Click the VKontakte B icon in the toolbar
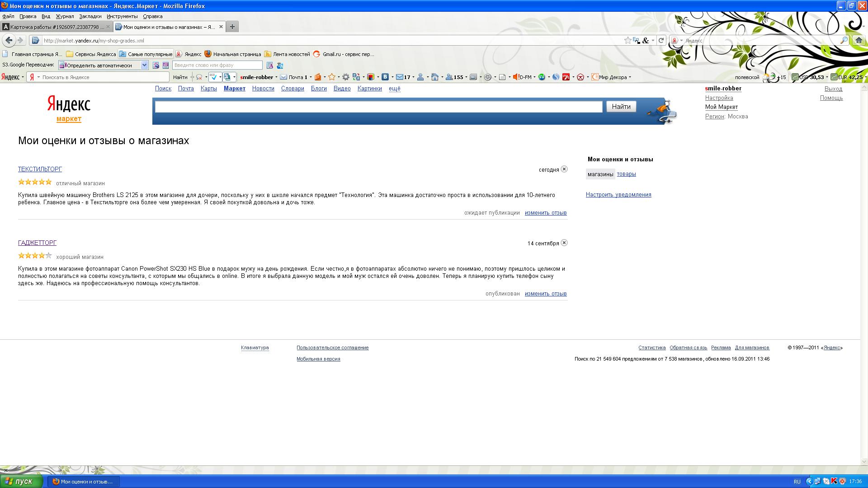868x488 pixels. (x=385, y=77)
